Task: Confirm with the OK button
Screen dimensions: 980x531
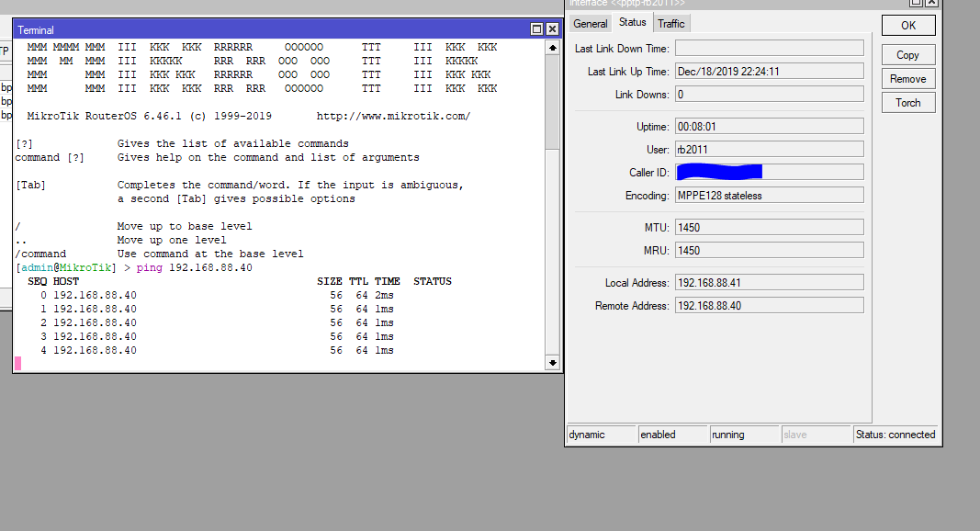Action: pyautogui.click(x=908, y=26)
